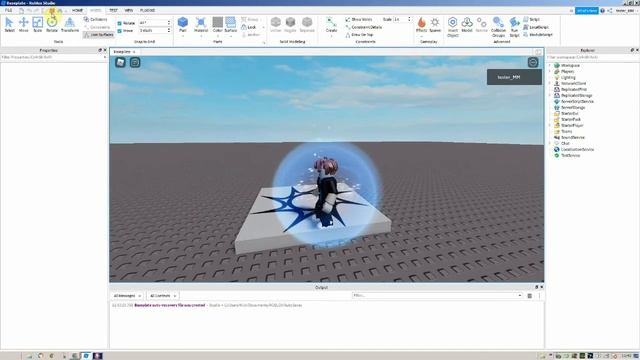This screenshot has width=640, height=360.
Task: Select Lighting in Explorer
Action: click(568, 78)
